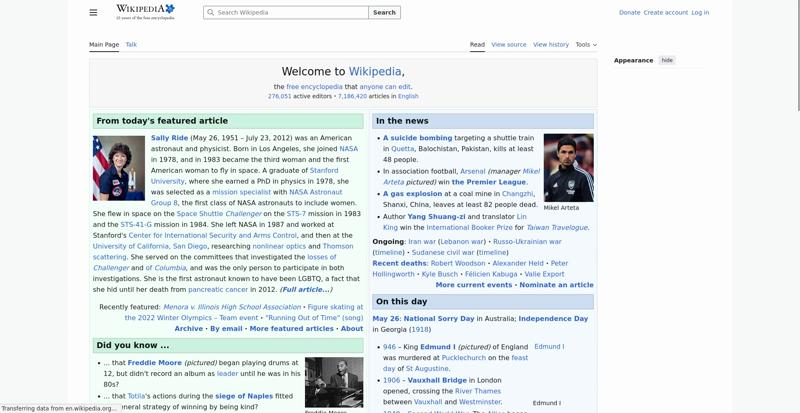The image size is (800, 413).
Task: Hide the Appearance panel
Action: point(667,60)
